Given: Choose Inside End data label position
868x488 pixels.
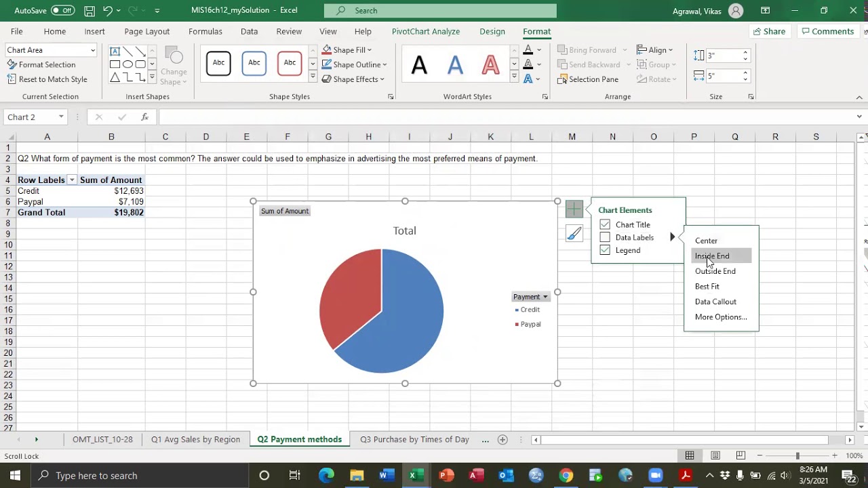Looking at the screenshot, I should coord(712,256).
